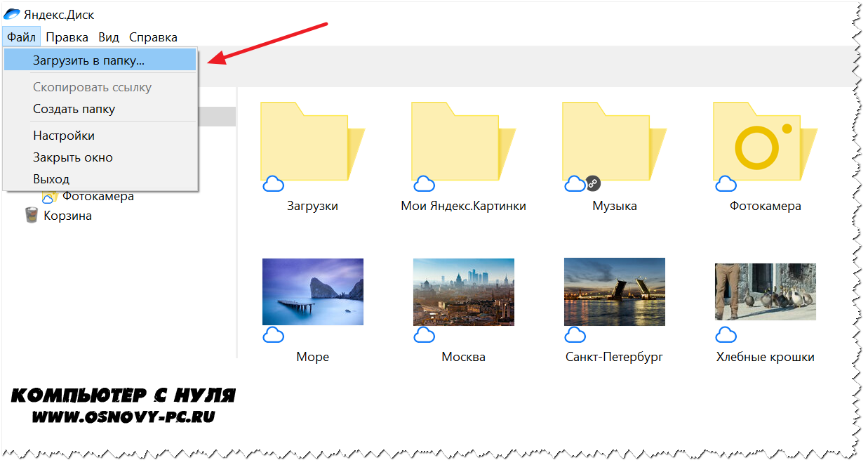The width and height of the screenshot is (868, 465).
Task: Open the Мои Яндекс.Картинки folder icon
Action: coord(462,143)
